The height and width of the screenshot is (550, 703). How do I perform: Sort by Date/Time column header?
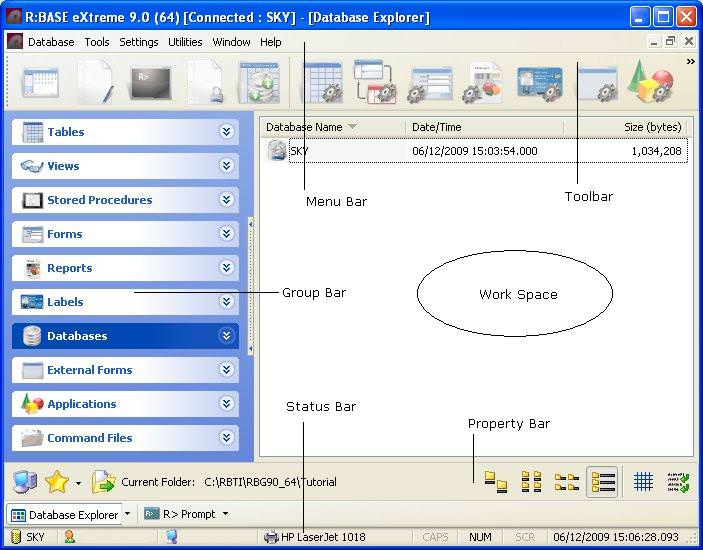[x=485, y=127]
